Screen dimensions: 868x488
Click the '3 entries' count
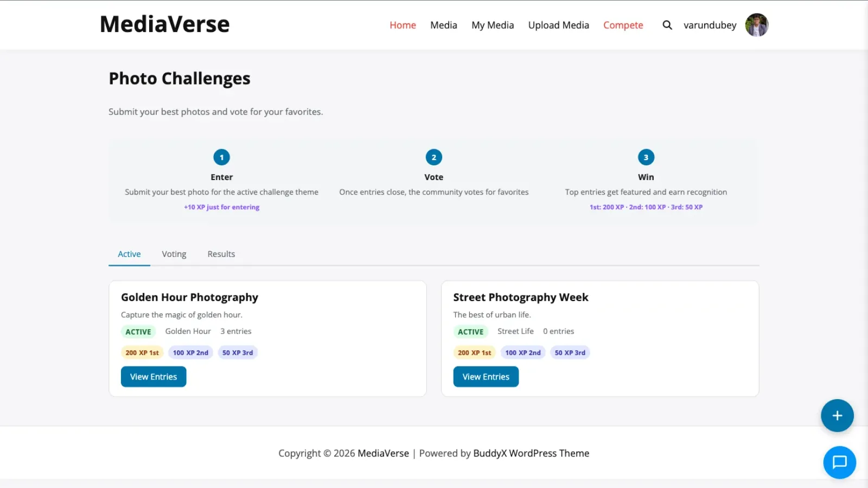(x=236, y=331)
